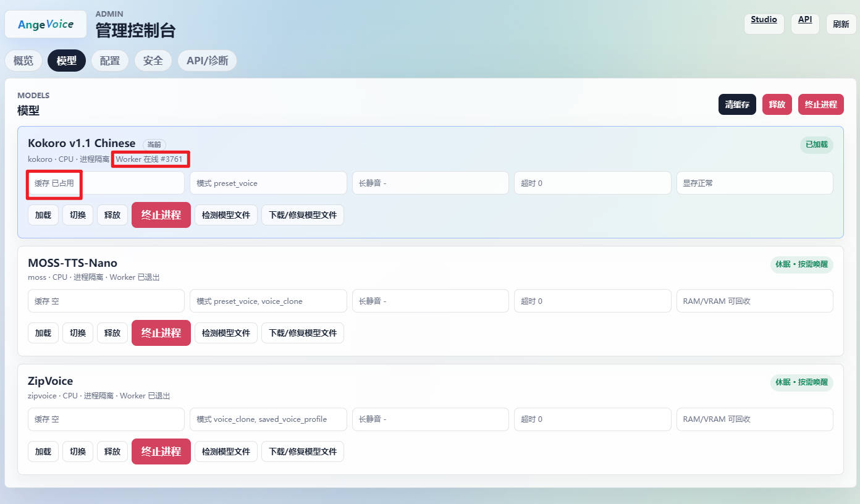Screen dimensions: 860x504
Task: Switch to the 配置 tab
Action: (110, 61)
